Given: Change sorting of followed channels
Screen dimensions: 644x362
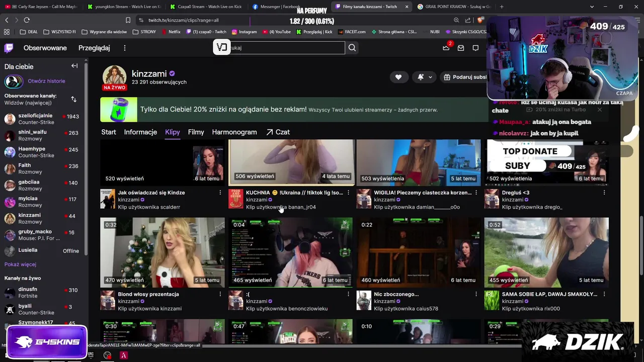Looking at the screenshot, I should [x=73, y=99].
